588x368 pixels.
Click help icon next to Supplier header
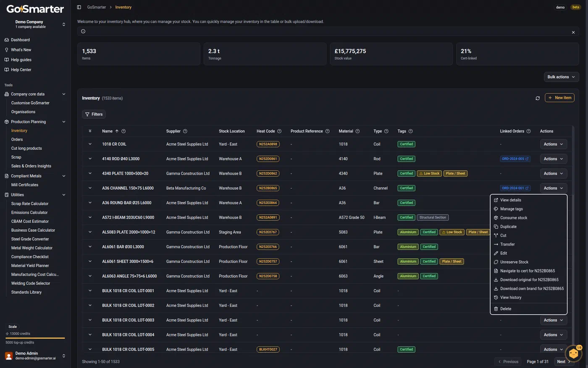coord(185,131)
